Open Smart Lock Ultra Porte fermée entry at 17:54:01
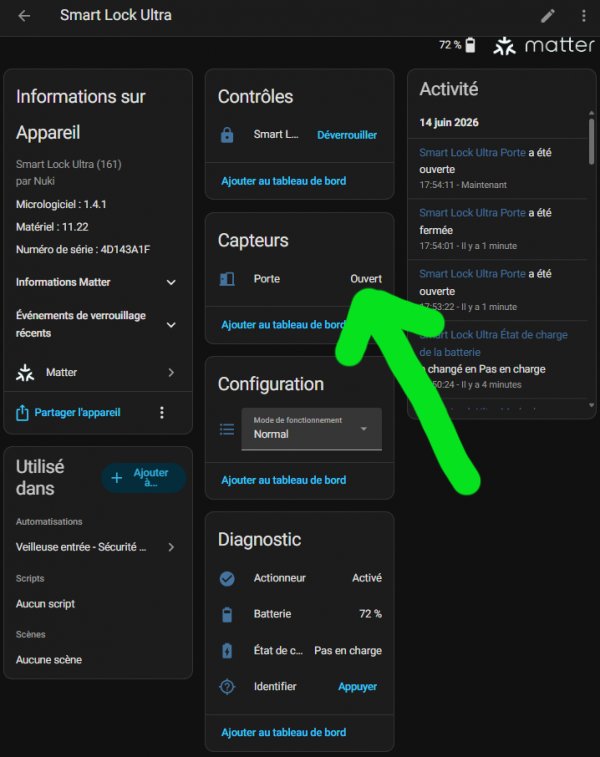The width and height of the screenshot is (600, 757). coord(472,213)
